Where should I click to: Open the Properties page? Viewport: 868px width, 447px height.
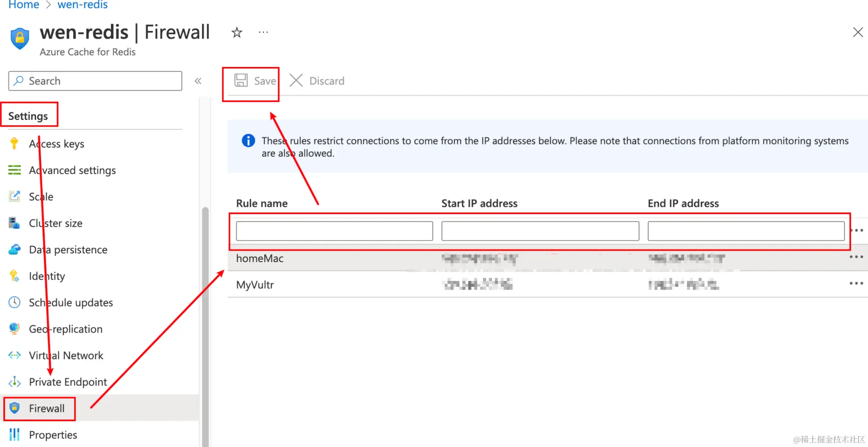tap(53, 435)
